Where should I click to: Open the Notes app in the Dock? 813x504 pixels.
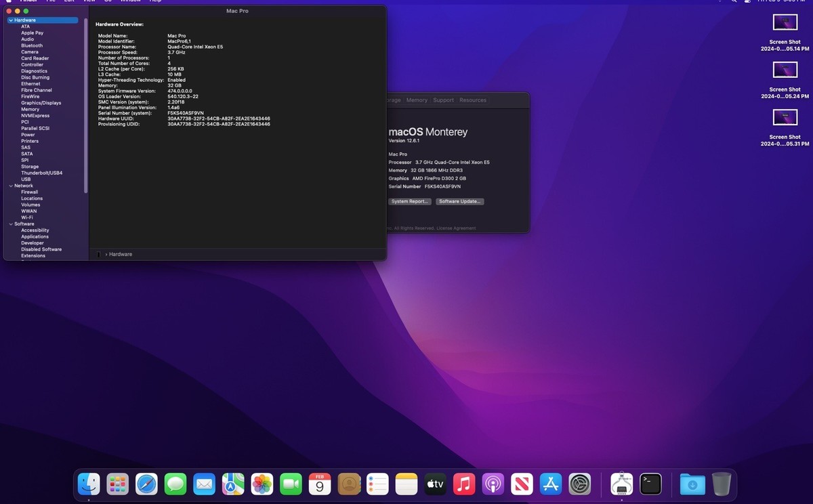tap(406, 484)
